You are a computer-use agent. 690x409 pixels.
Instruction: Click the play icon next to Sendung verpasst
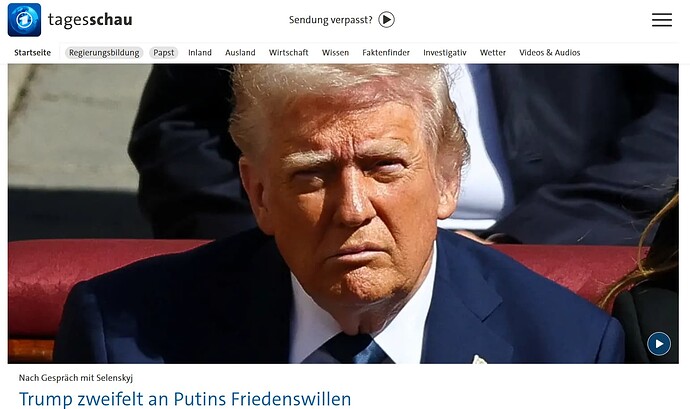click(386, 20)
